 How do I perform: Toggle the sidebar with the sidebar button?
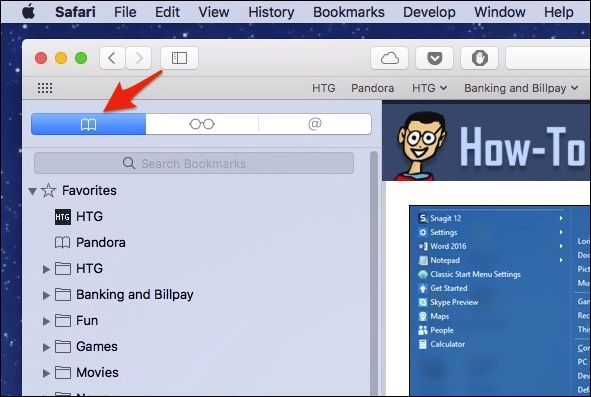(179, 58)
